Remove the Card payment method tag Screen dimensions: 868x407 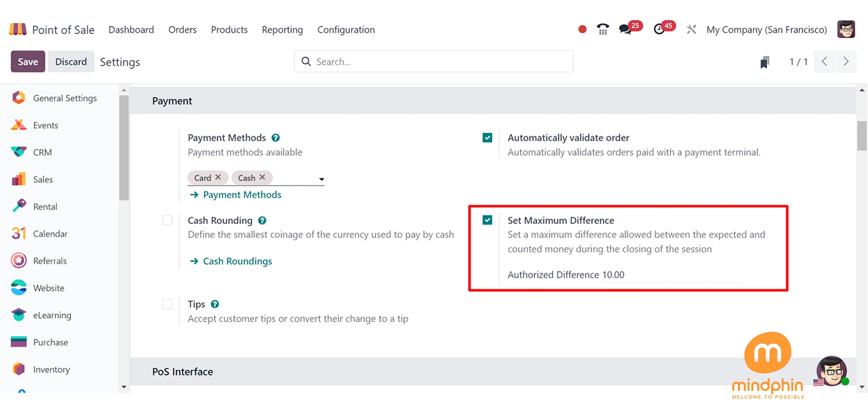218,178
